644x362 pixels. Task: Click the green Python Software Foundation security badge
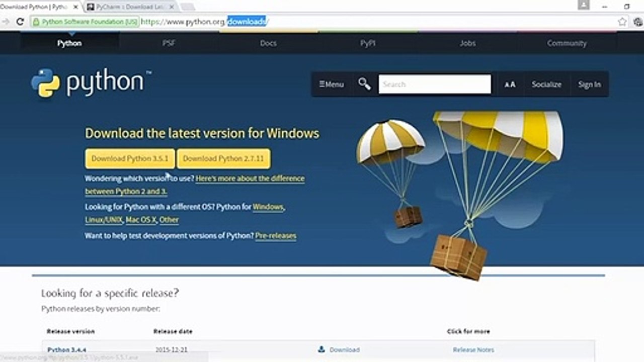pyautogui.click(x=85, y=22)
